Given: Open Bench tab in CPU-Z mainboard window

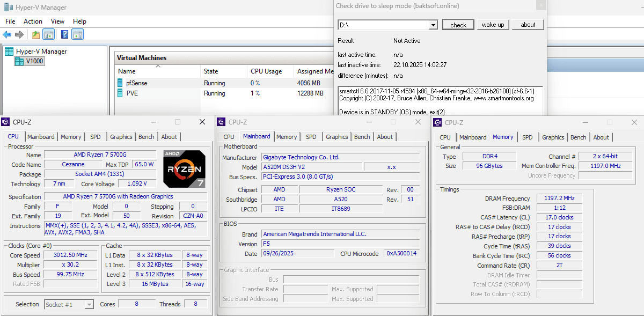Looking at the screenshot, I should [x=362, y=137].
